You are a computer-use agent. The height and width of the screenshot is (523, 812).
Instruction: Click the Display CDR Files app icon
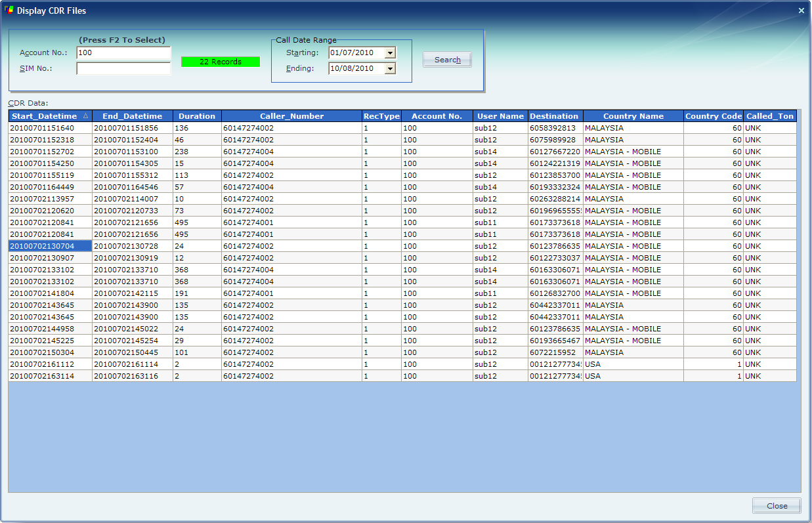[x=9, y=10]
